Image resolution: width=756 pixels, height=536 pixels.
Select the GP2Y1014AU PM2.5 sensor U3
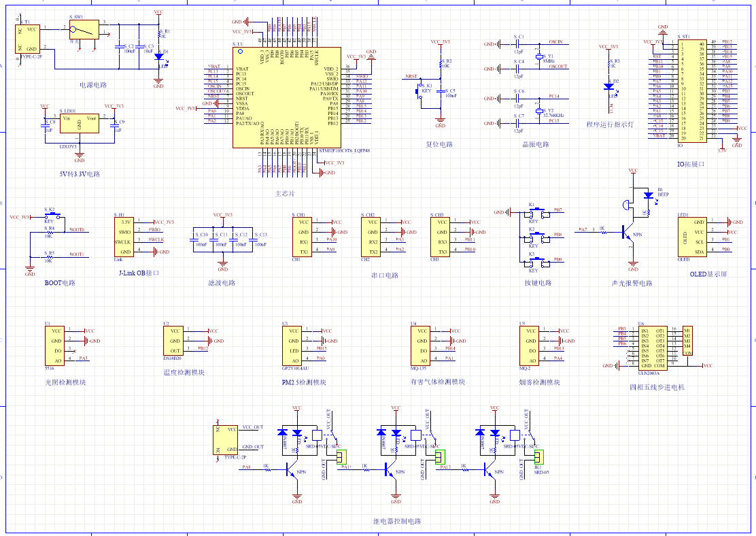click(x=293, y=346)
